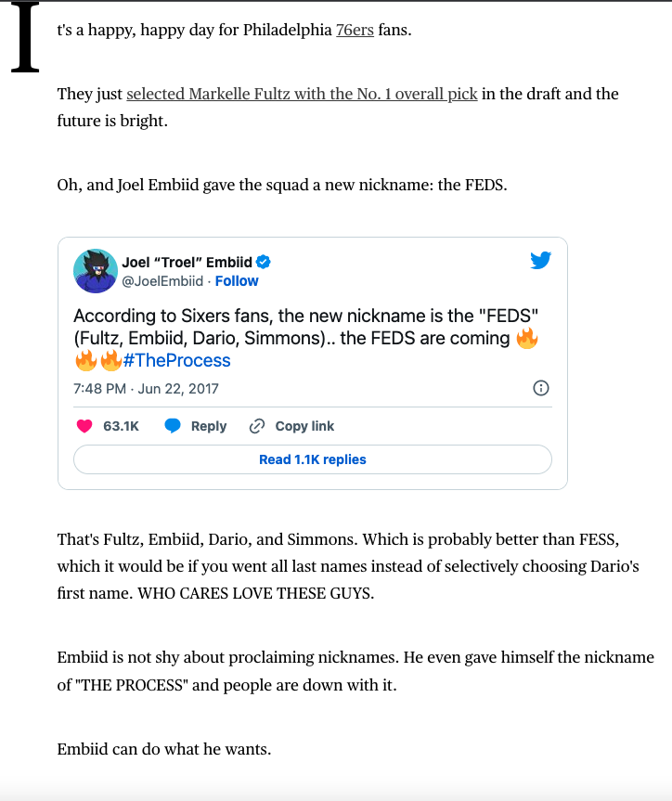This screenshot has width=672, height=801.
Task: Click the blue reply bubble icon
Action: click(173, 426)
